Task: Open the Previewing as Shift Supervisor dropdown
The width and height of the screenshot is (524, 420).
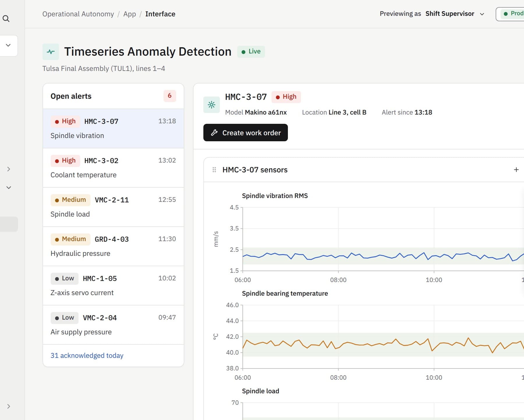Action: click(x=432, y=14)
